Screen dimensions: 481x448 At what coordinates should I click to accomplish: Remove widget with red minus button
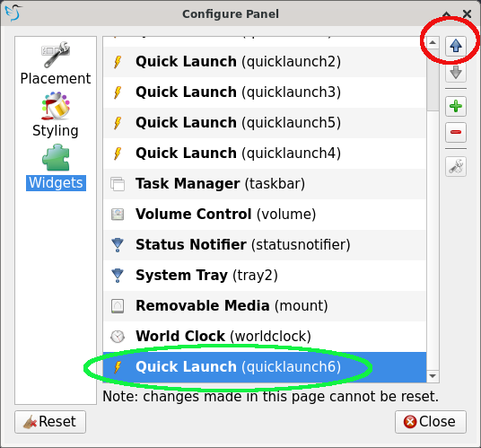click(x=456, y=132)
